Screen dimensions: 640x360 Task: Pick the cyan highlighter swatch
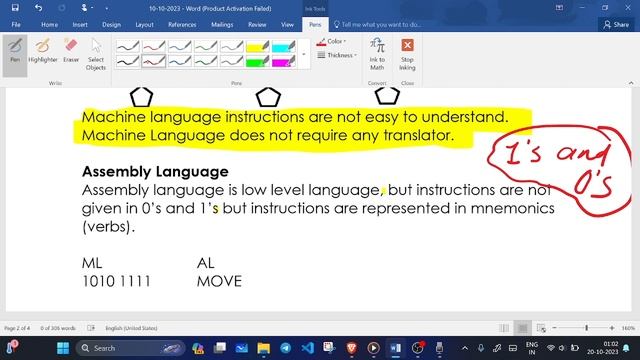[x=284, y=46]
